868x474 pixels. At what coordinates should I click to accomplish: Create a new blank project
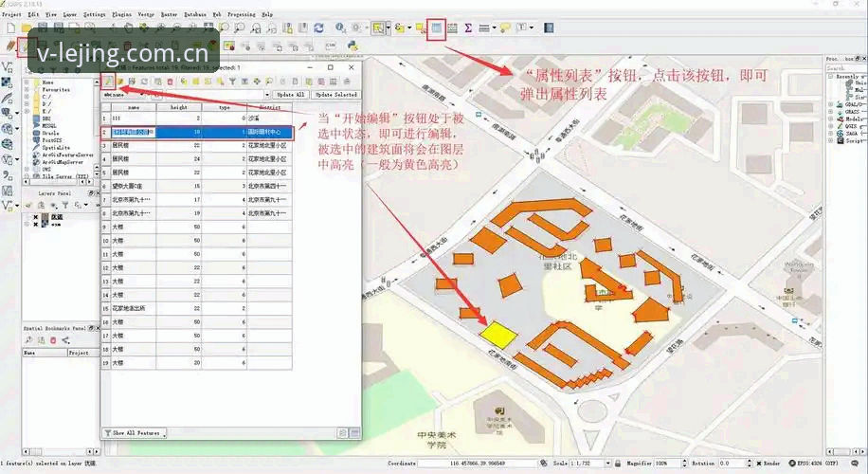pyautogui.click(x=11, y=27)
